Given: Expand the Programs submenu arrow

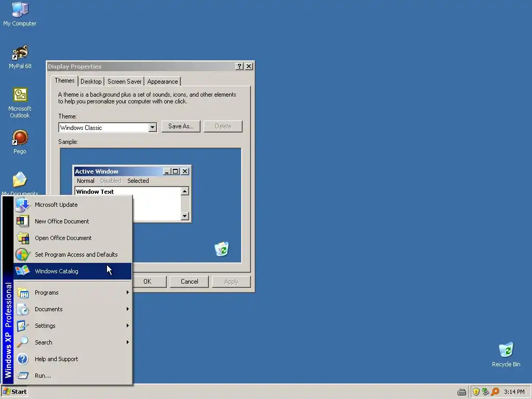Looking at the screenshot, I should [x=128, y=292].
